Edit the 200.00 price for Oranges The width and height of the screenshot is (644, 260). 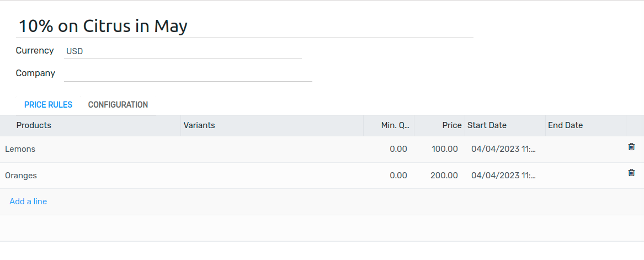(x=439, y=176)
